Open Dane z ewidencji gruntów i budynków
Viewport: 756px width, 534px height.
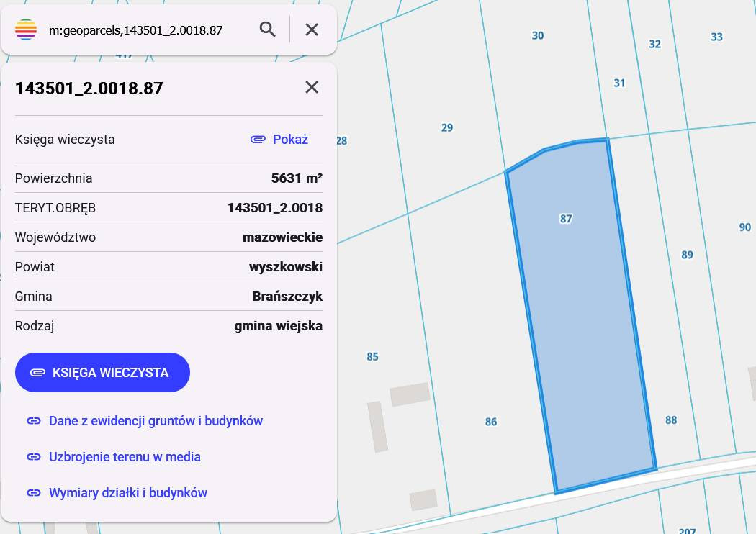click(x=156, y=421)
